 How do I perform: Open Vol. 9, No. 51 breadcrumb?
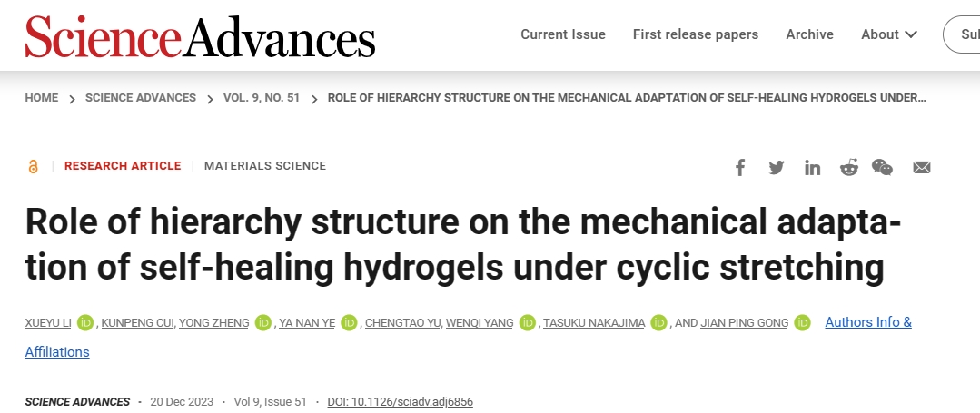[262, 98]
